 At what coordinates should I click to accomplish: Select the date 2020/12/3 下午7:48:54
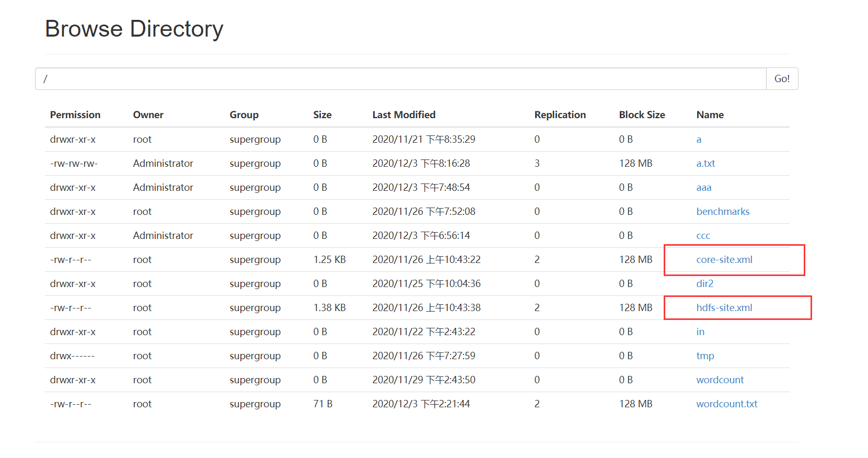[421, 188]
